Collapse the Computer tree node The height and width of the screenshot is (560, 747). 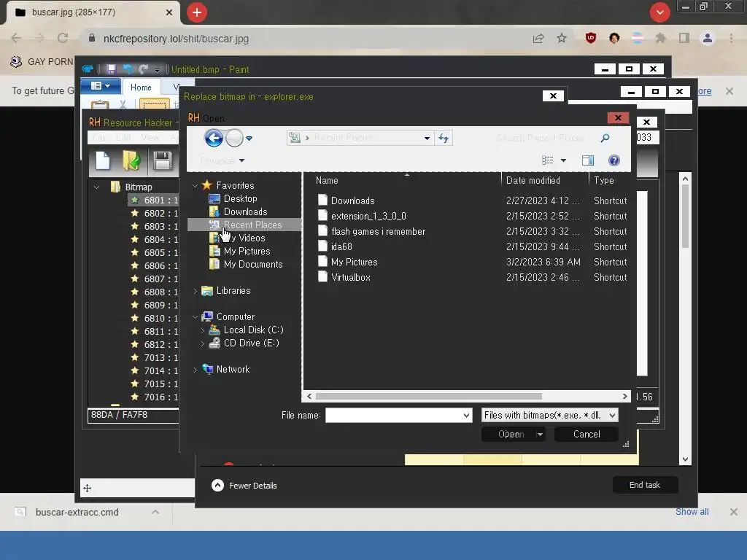[x=195, y=316]
